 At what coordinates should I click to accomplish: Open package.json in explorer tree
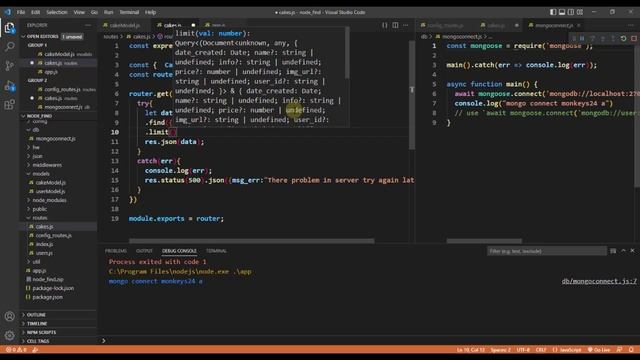click(x=58, y=297)
